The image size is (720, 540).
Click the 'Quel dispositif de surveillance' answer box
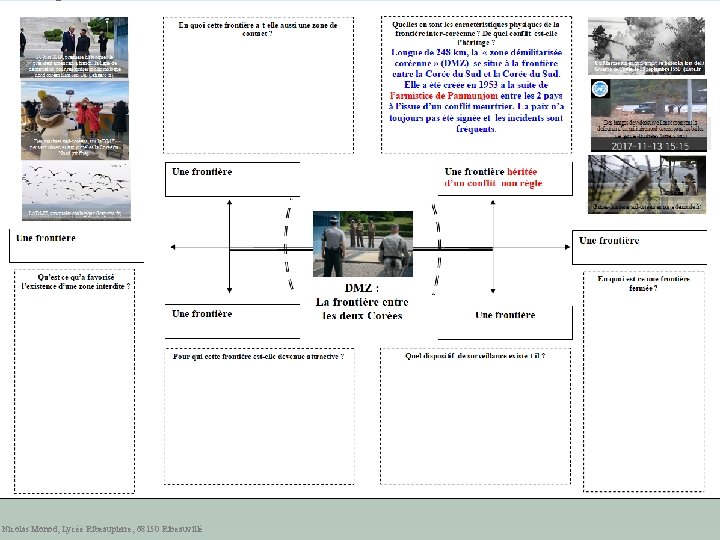tap(475, 416)
